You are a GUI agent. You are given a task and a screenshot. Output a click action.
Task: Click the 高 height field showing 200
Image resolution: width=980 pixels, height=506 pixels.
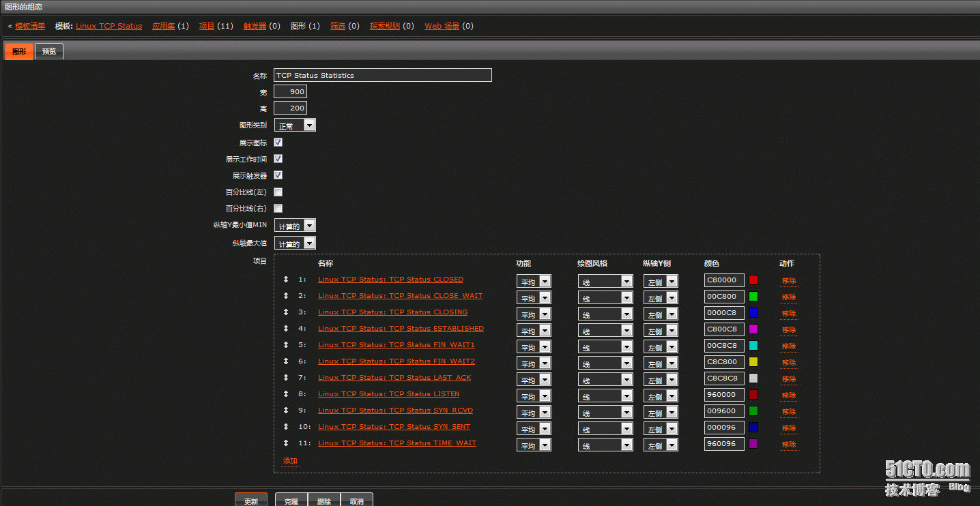pyautogui.click(x=291, y=108)
